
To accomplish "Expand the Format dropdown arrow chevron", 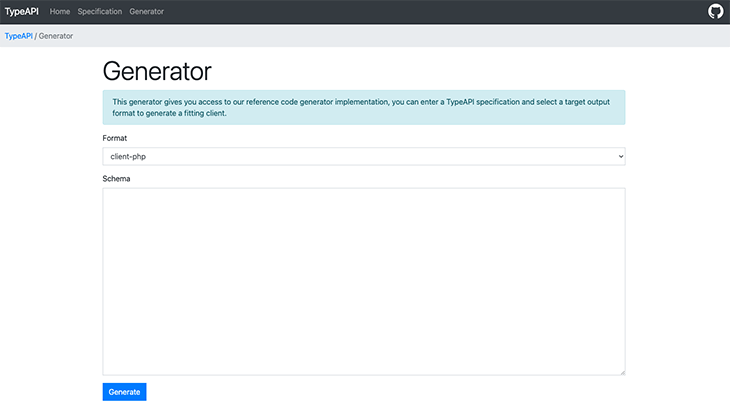I will coord(621,156).
